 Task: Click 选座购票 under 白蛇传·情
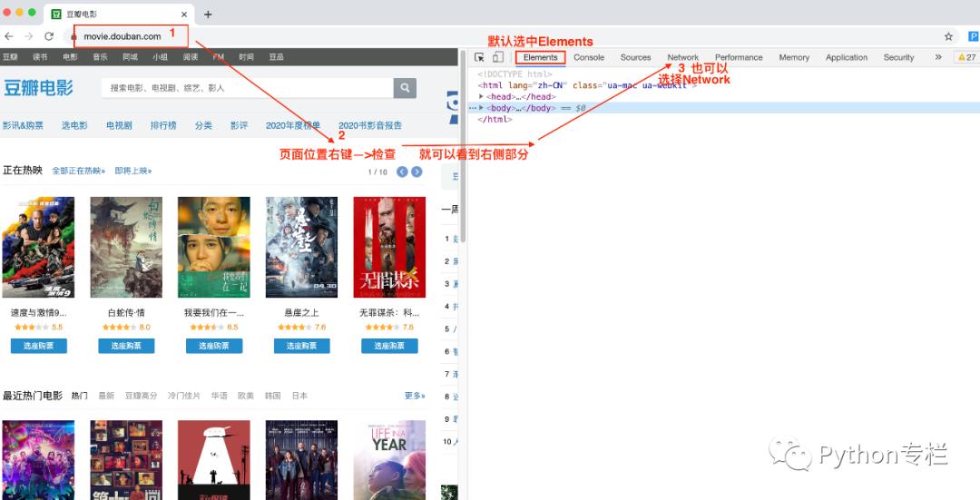126,346
